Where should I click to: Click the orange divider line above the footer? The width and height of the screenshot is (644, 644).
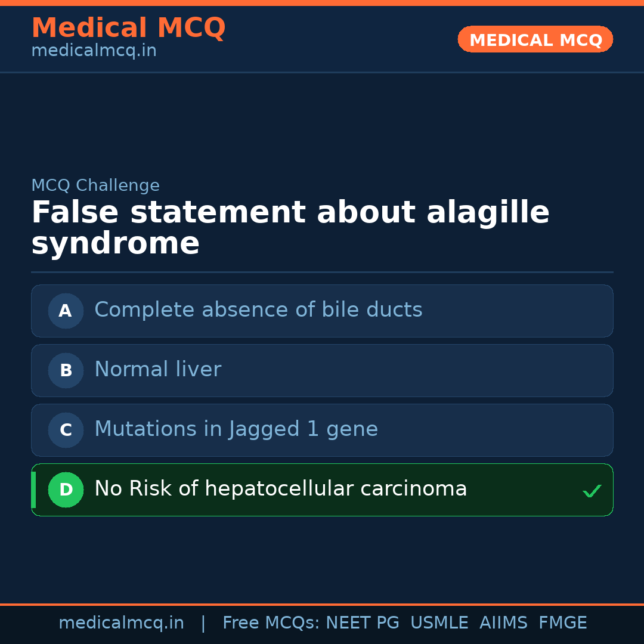(322, 603)
